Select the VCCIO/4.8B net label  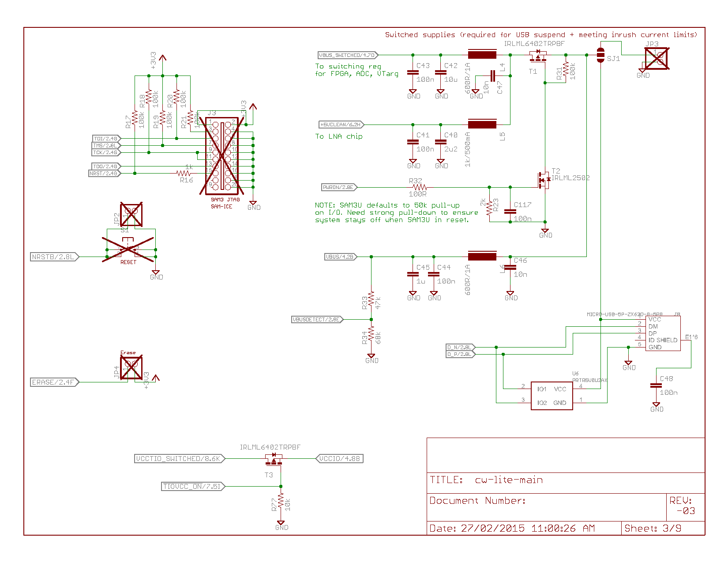339,458
